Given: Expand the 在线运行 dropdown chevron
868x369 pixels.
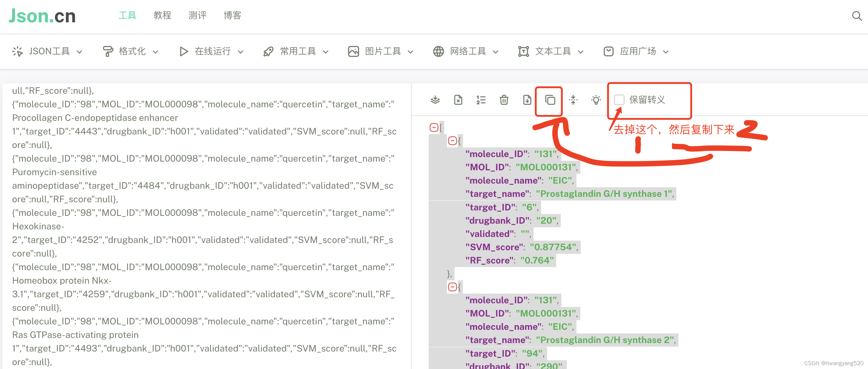Looking at the screenshot, I should pos(241,52).
